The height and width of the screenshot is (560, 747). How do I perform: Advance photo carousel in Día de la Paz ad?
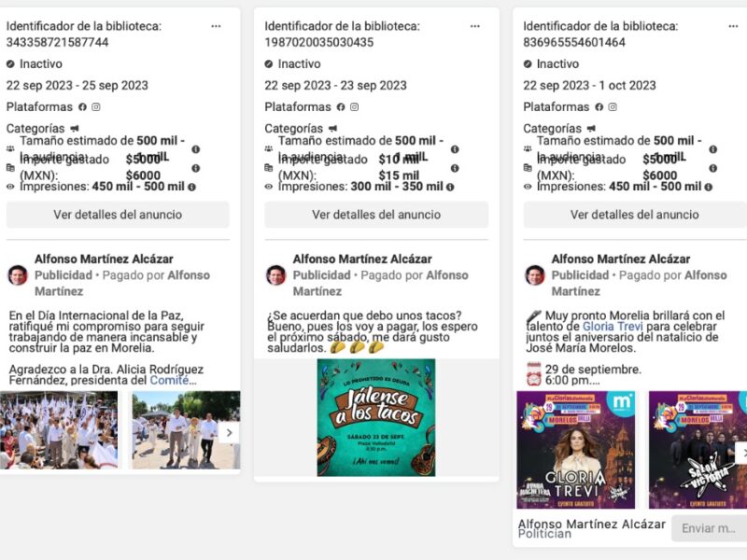(229, 433)
